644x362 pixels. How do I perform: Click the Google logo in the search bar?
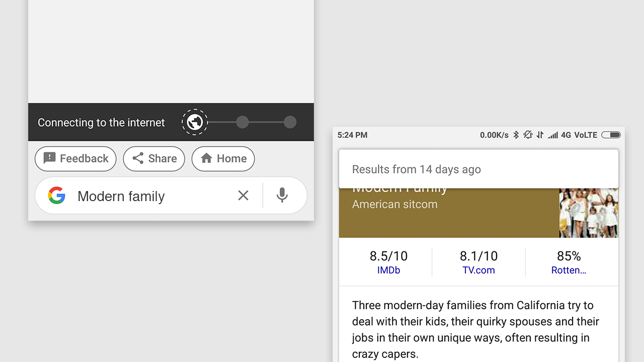tap(57, 196)
